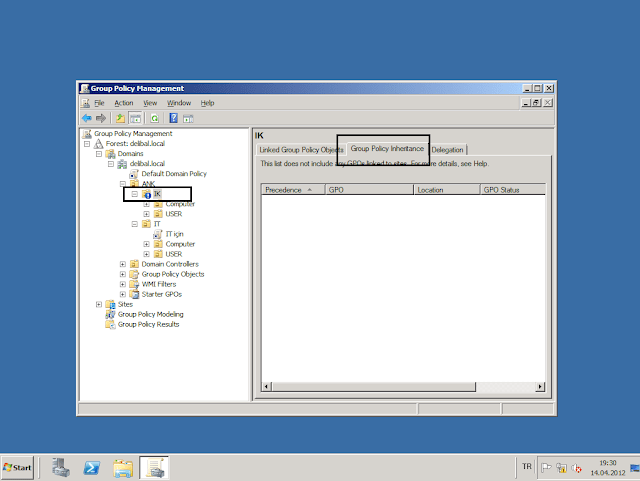The image size is (640, 481).
Task: Expand the Sites node in tree
Action: pos(99,304)
